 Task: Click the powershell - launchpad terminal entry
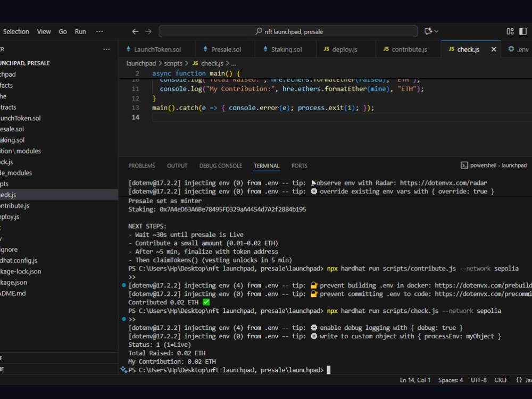pos(494,165)
